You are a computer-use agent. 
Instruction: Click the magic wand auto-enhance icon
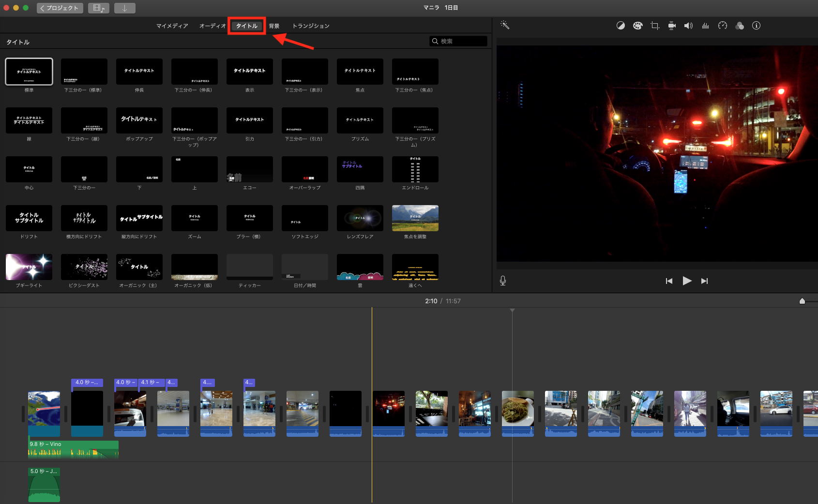[505, 25]
